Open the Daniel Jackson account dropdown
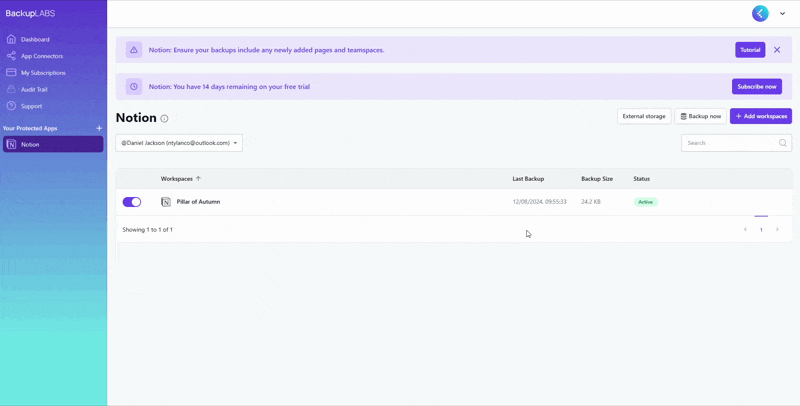Viewport: 800px width, 406px height. pyautogui.click(x=179, y=143)
